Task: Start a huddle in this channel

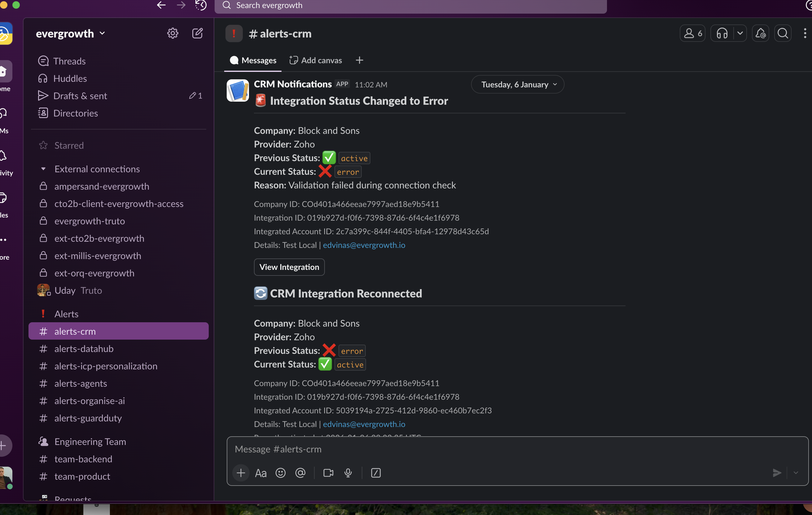Action: tap(722, 33)
